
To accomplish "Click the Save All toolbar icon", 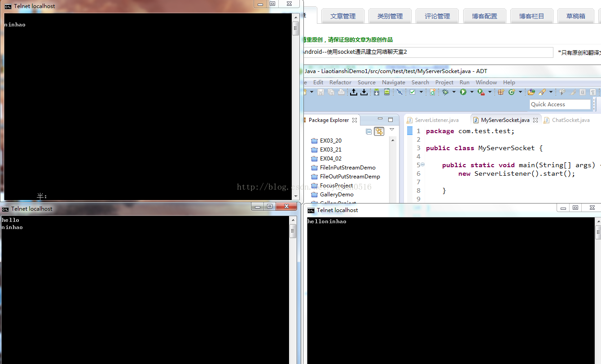I will 331,92.
